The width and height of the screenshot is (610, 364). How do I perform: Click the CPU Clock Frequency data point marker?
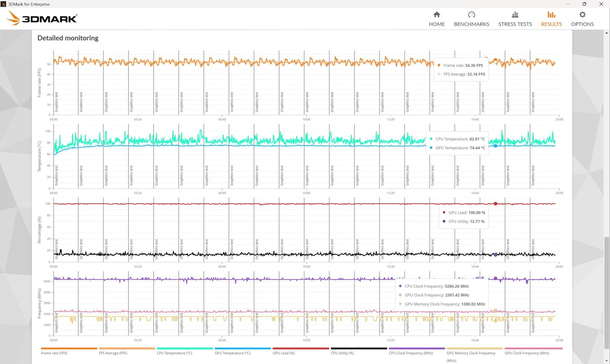point(495,278)
